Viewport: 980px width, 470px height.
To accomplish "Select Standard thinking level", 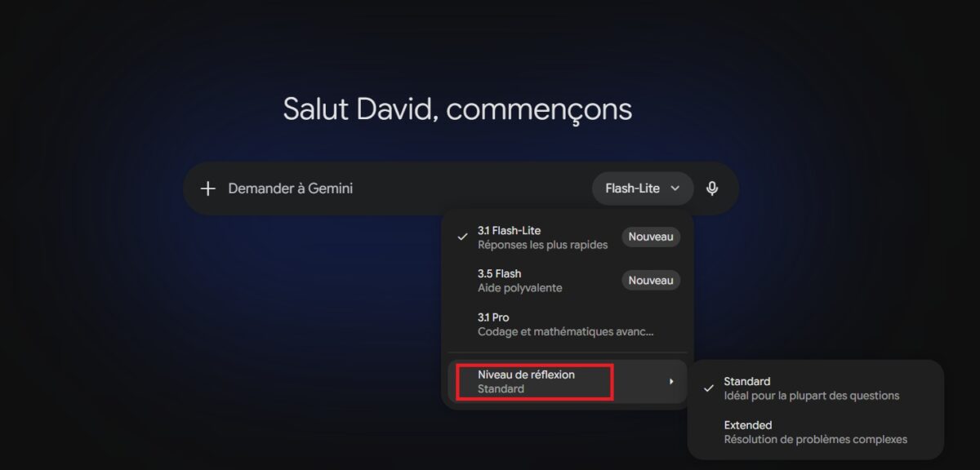I will (x=816, y=388).
